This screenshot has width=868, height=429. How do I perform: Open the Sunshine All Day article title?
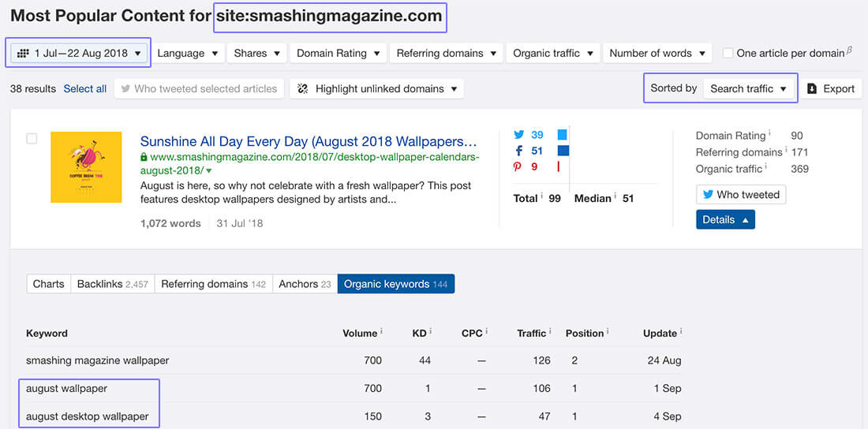(309, 142)
